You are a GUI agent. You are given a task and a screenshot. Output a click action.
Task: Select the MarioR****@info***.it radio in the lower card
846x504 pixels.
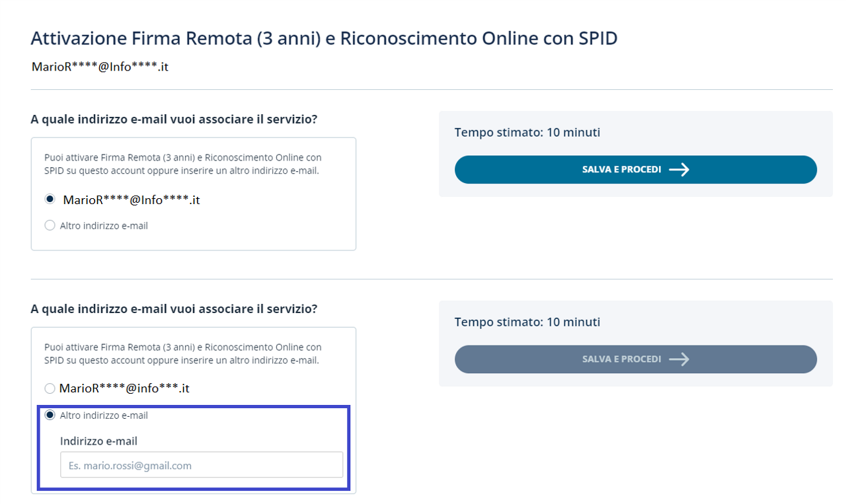pyautogui.click(x=50, y=388)
